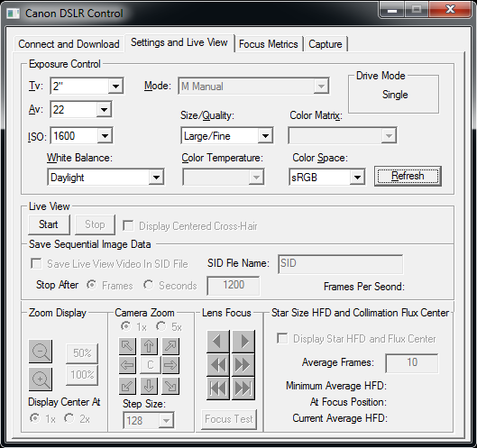
Task: Click the zoom out magnifier icon
Action: click(41, 352)
